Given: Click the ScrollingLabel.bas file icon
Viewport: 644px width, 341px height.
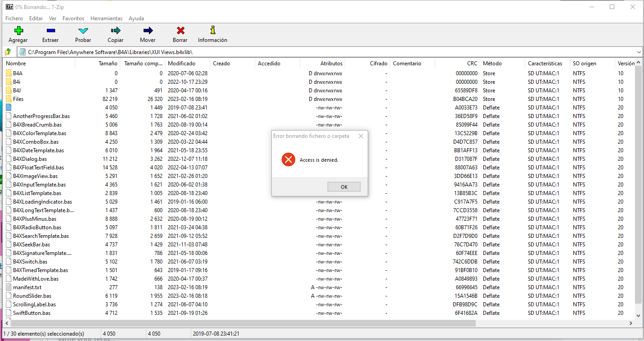Looking at the screenshot, I should (9, 304).
